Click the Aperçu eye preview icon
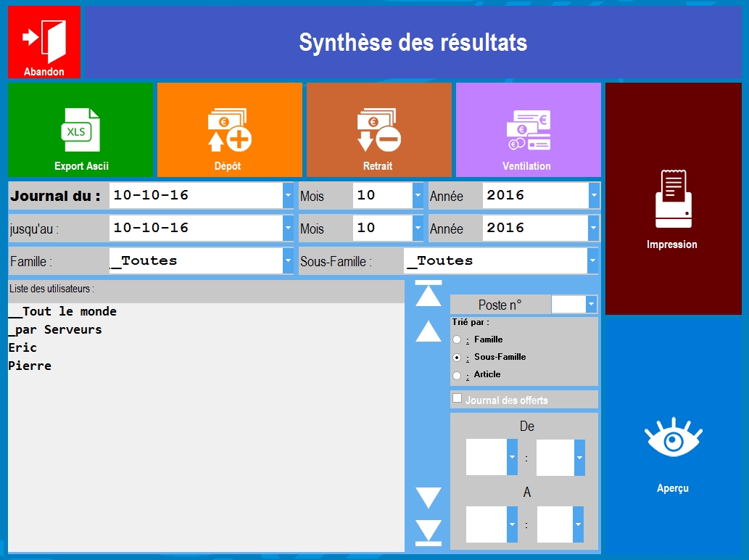Screen dimensions: 749x560 point(673,439)
